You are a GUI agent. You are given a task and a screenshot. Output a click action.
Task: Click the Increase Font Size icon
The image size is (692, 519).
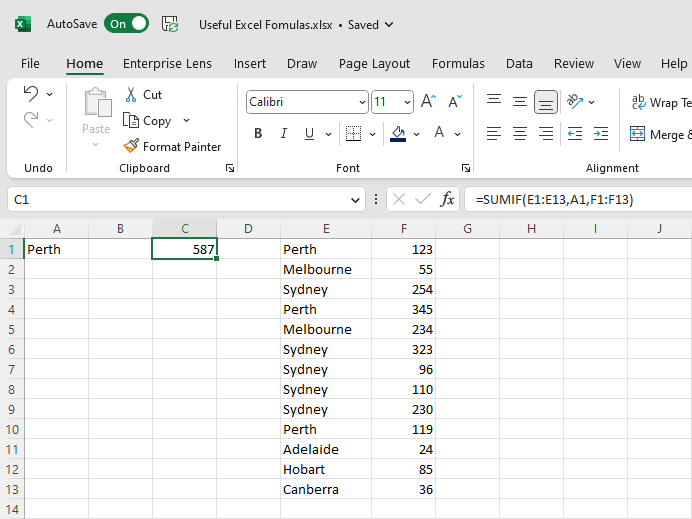point(428,102)
